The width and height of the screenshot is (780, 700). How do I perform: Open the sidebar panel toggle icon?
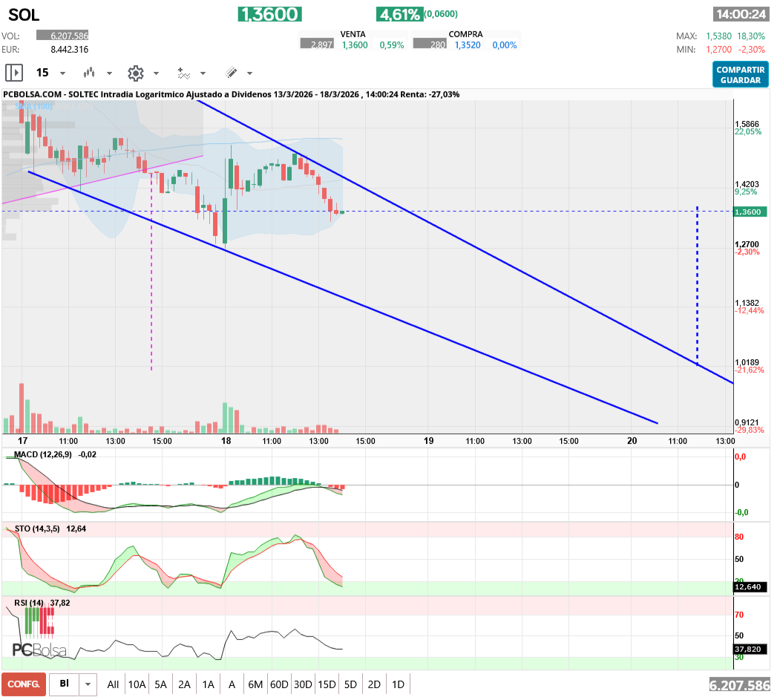(x=13, y=73)
